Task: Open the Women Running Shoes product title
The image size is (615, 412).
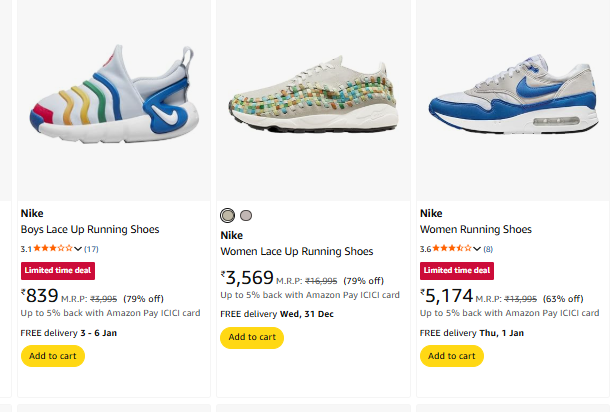Action: pyautogui.click(x=476, y=230)
